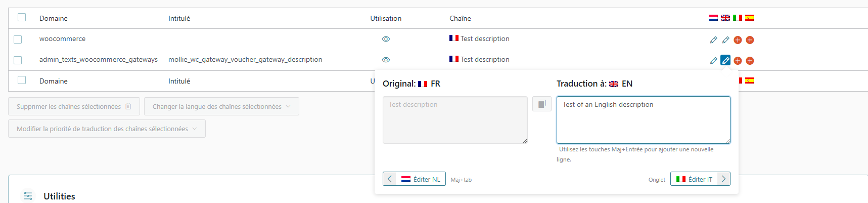Add Spanish translation in the woocommerce row
868x203 pixels.
(750, 40)
